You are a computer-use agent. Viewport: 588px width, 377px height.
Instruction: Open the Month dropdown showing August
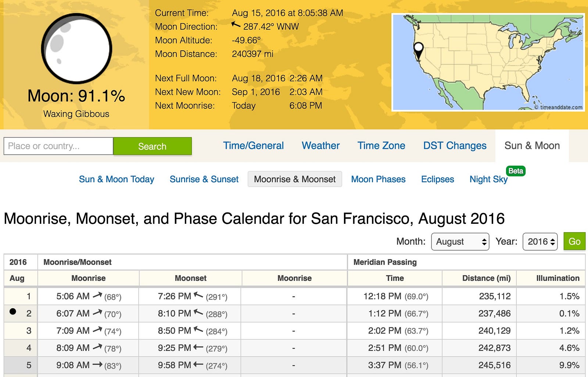coord(460,241)
